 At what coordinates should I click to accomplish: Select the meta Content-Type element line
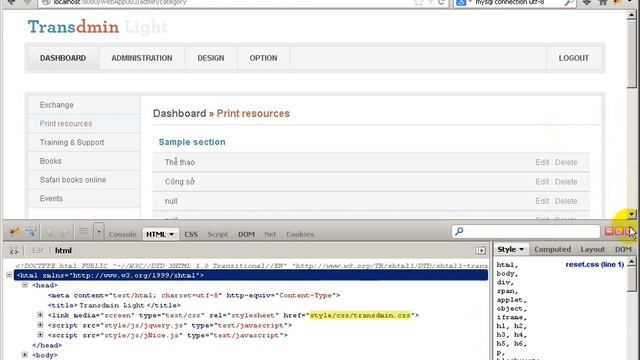194,295
